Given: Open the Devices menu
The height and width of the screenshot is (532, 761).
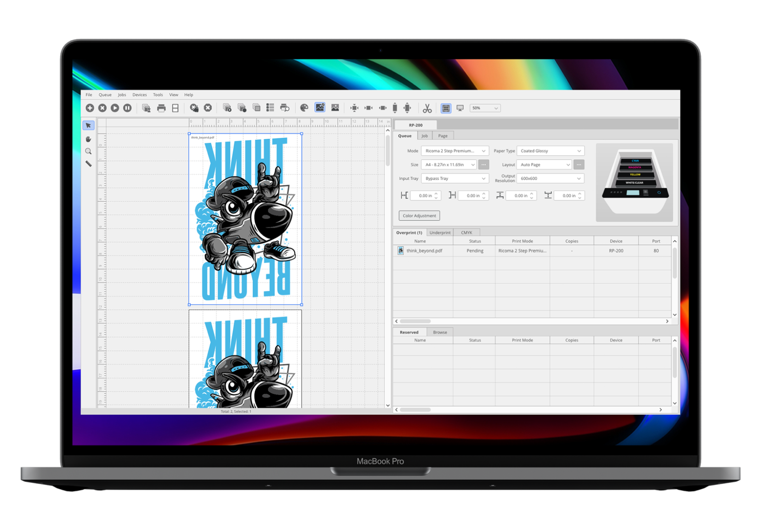Looking at the screenshot, I should click(140, 95).
